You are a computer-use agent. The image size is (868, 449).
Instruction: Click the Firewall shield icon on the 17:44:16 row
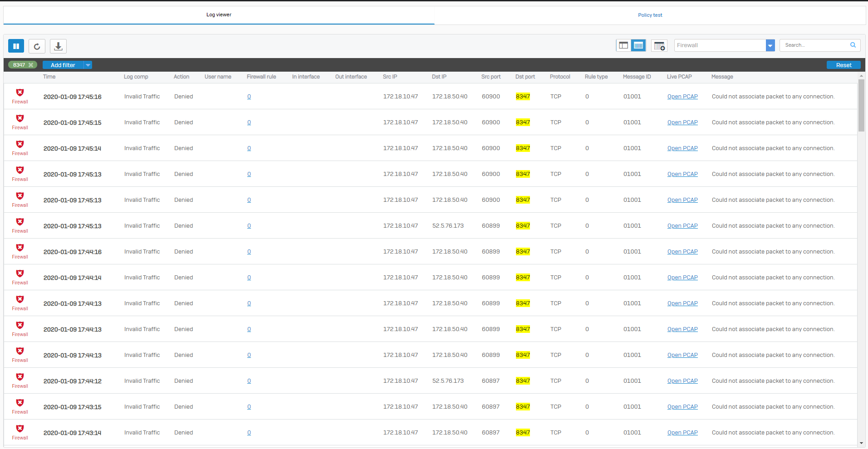coord(20,248)
